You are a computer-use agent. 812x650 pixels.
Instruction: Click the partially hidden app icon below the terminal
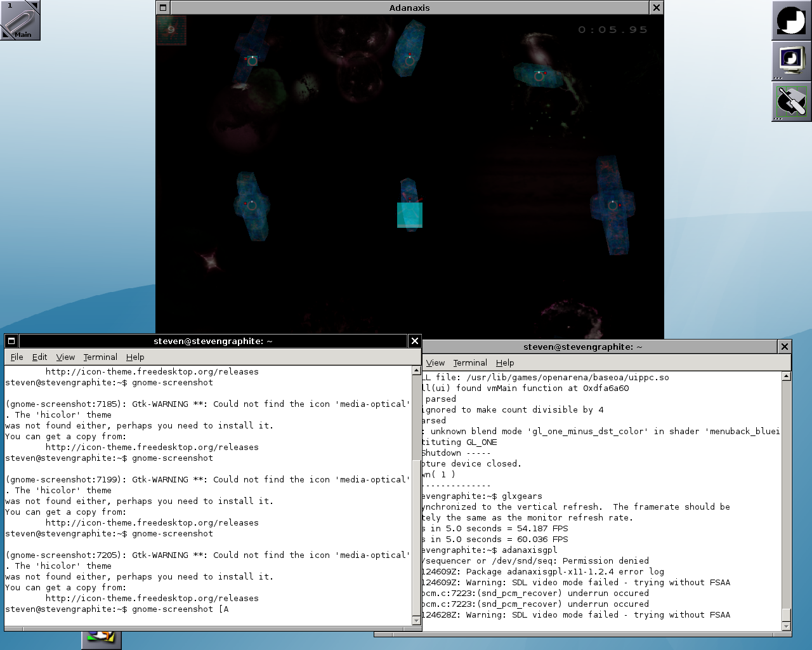pyautogui.click(x=101, y=639)
